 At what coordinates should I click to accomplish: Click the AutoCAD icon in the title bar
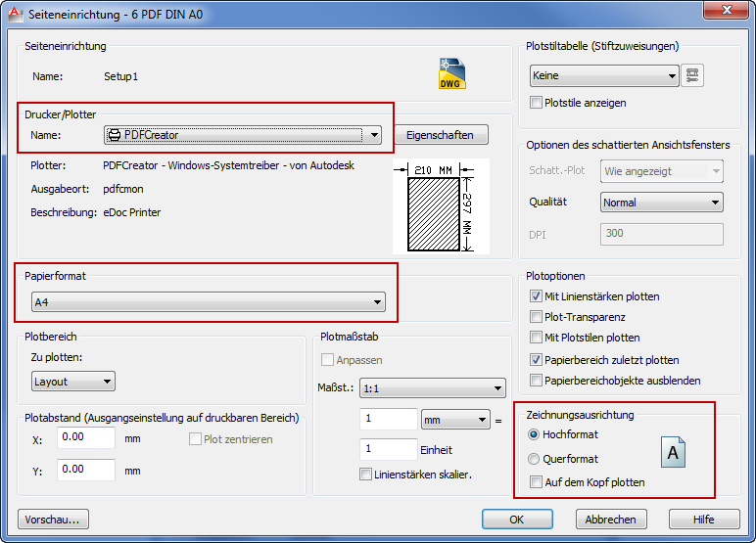tap(15, 12)
